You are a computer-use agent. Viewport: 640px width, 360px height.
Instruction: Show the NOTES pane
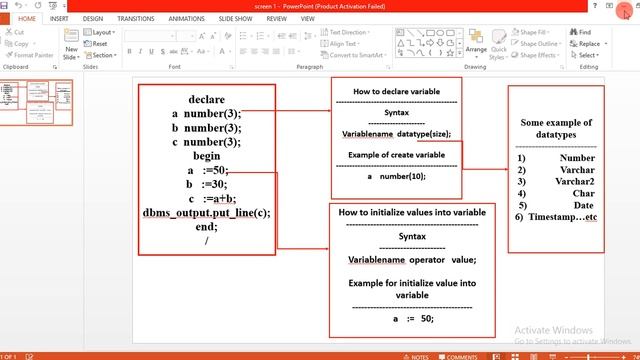(416, 357)
